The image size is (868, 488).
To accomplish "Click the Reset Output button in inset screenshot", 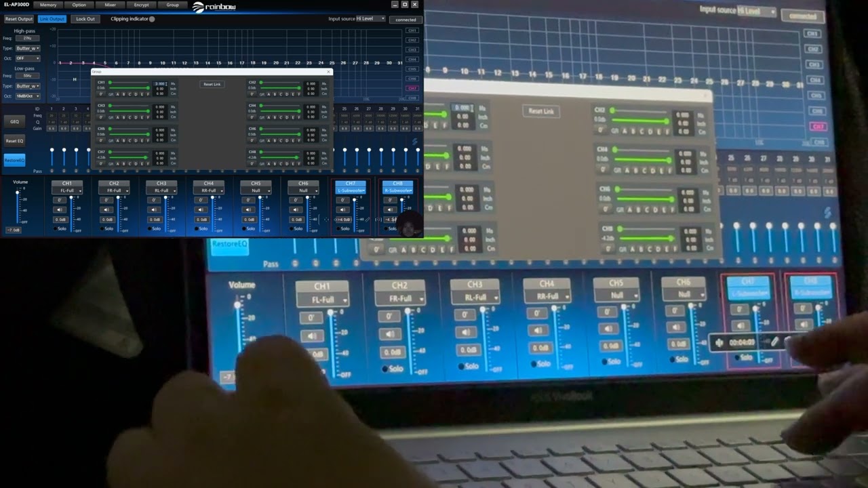I will [19, 19].
